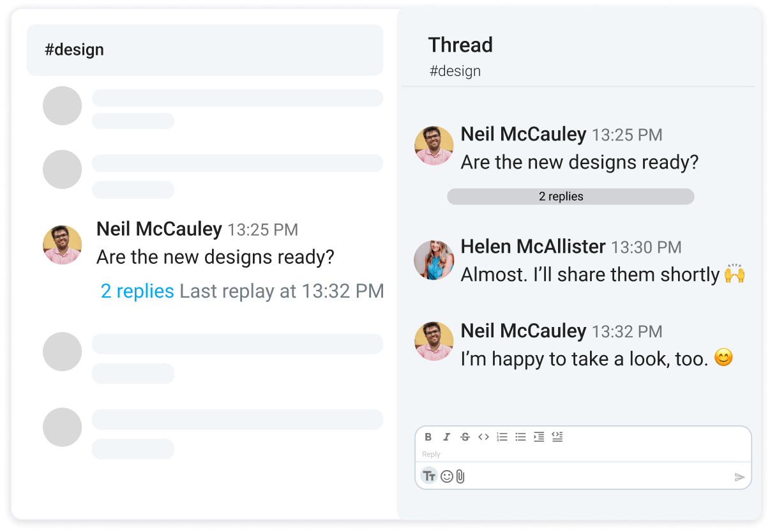
Task: Click Neil McCauley's avatar in the channel list
Action: [62, 245]
